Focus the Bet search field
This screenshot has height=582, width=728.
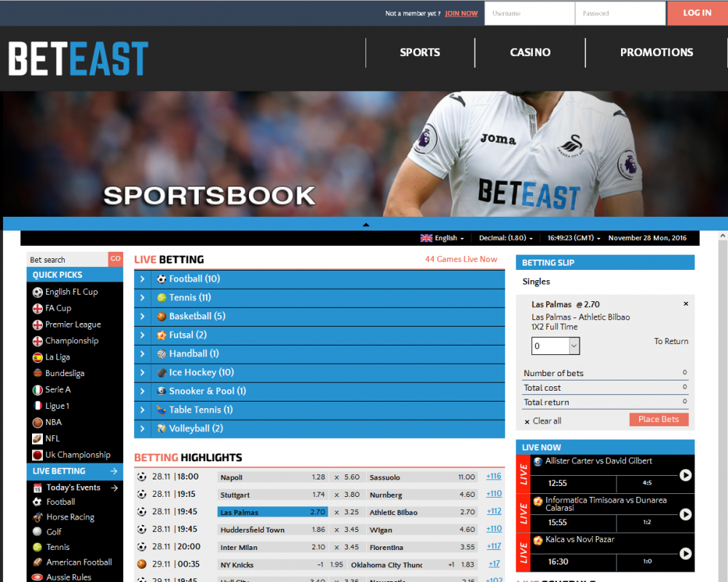click(x=68, y=260)
